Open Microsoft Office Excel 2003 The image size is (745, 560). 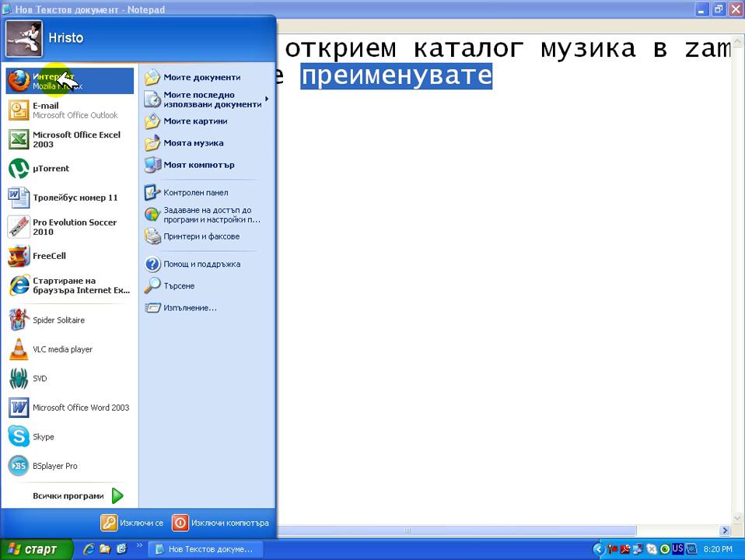point(75,139)
